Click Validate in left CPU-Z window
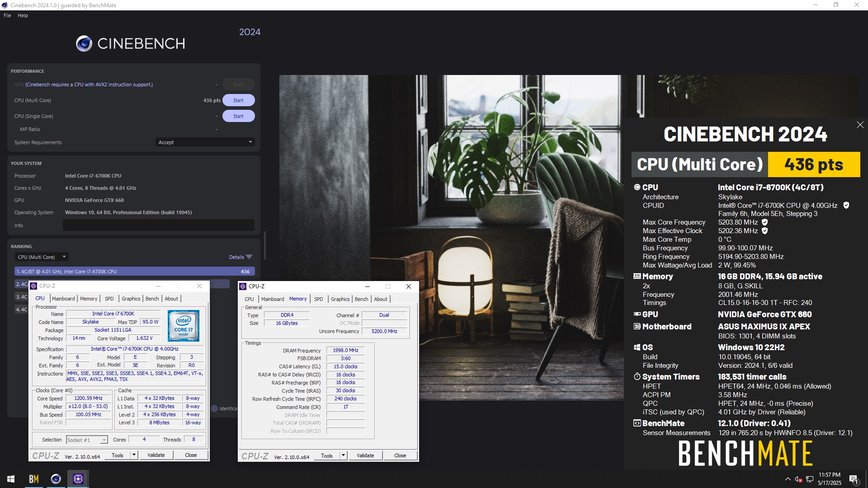 [156, 455]
